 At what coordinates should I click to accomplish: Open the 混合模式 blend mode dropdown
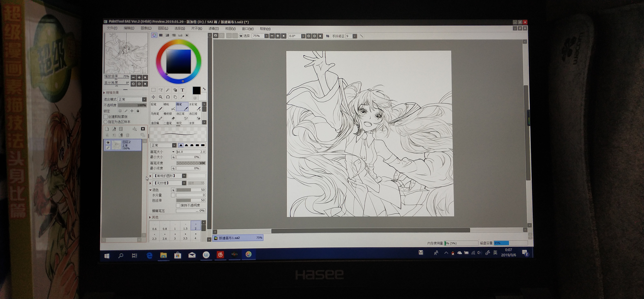coord(144,100)
